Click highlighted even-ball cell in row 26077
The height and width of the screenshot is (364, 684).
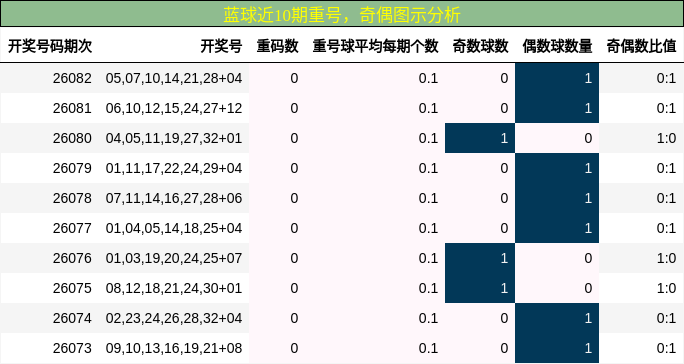coord(557,228)
